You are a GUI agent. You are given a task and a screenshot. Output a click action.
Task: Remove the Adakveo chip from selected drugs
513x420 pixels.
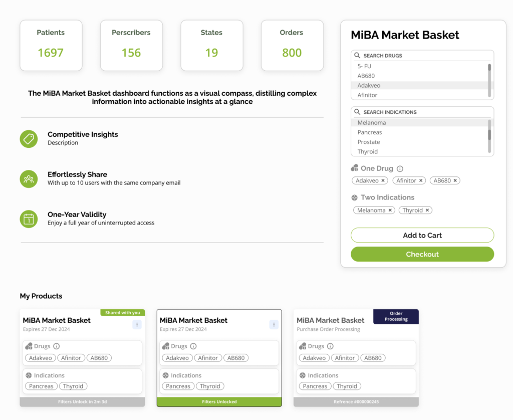point(383,180)
